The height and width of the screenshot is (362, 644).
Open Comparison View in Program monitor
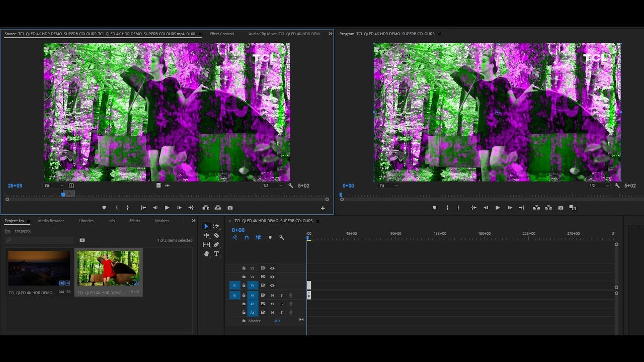[x=573, y=208]
